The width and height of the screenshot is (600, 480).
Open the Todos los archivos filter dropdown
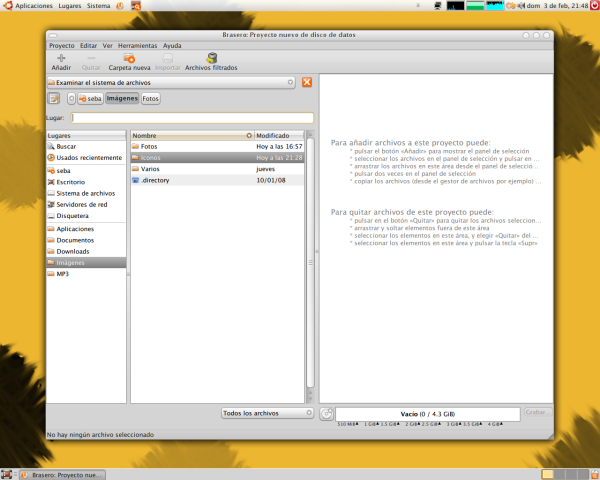click(267, 413)
